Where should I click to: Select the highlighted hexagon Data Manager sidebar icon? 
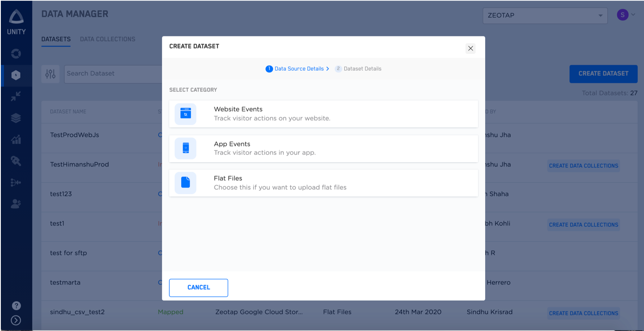(16, 75)
